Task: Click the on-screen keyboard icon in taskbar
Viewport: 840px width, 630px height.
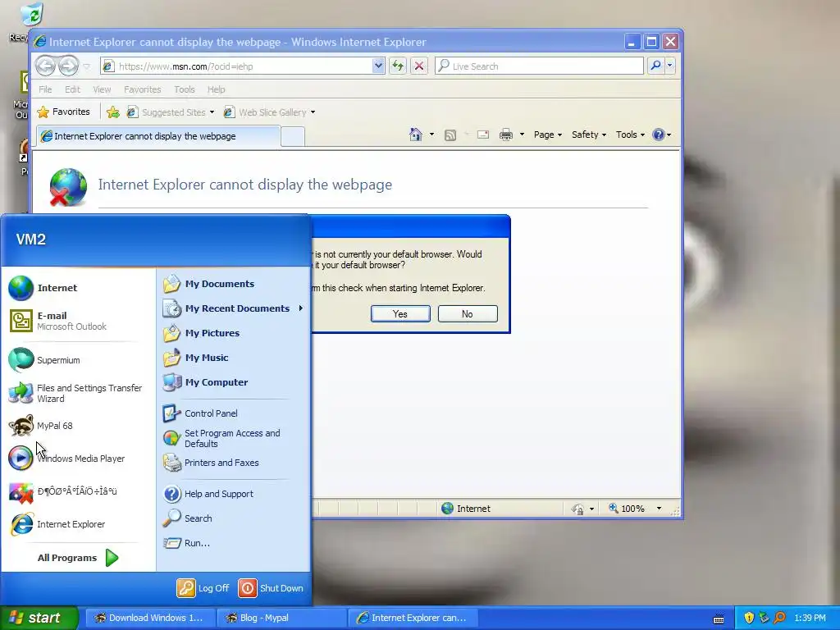Action: click(x=719, y=619)
